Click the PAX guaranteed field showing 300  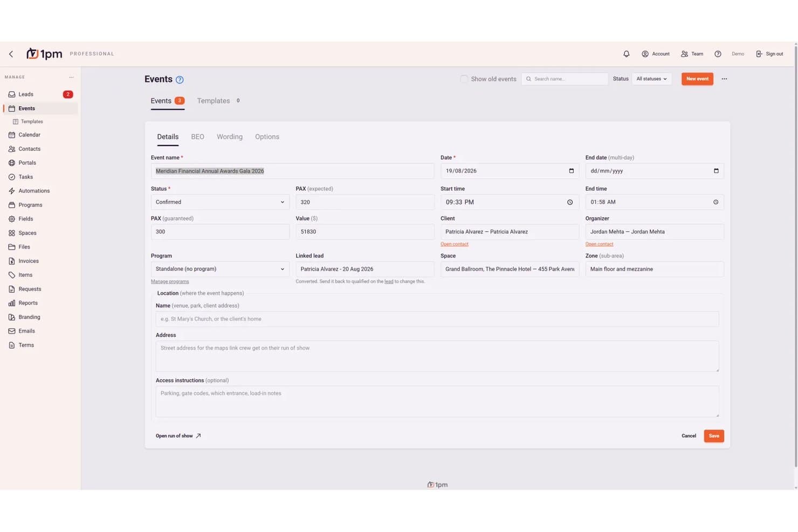coord(220,232)
